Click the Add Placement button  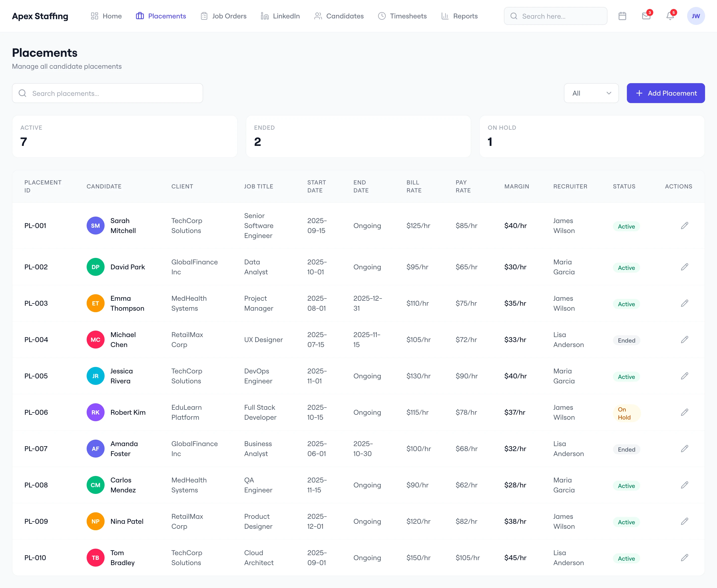(x=665, y=93)
